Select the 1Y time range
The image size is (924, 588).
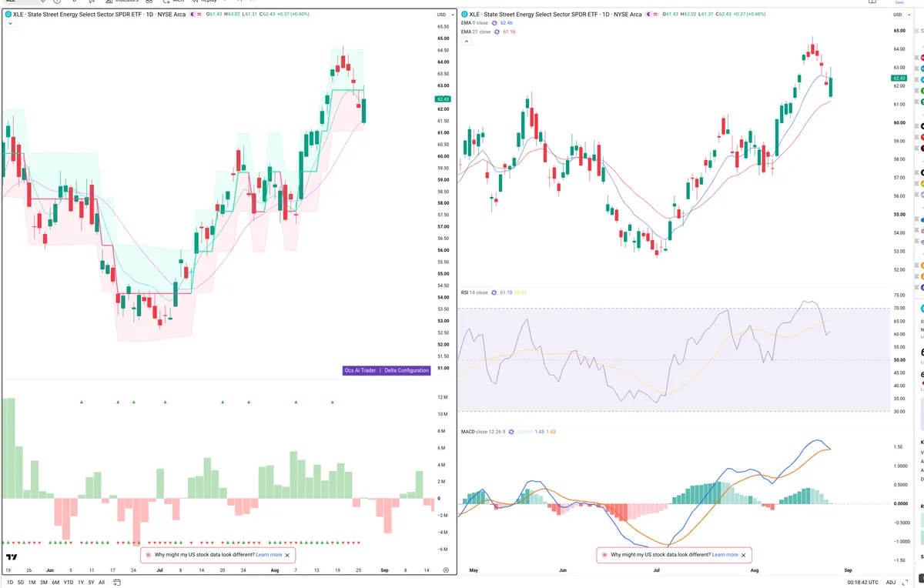[x=81, y=583]
